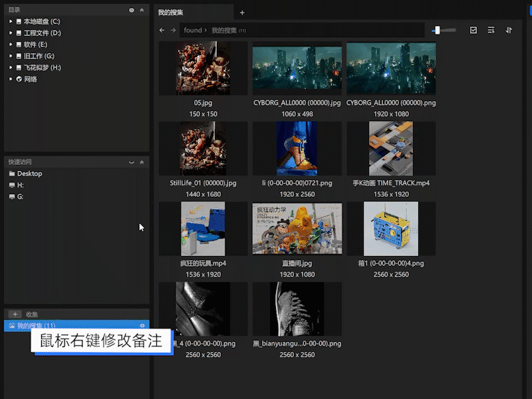Expand the 旧工作 (G:) tree arrow
532x399 pixels.
[11, 56]
